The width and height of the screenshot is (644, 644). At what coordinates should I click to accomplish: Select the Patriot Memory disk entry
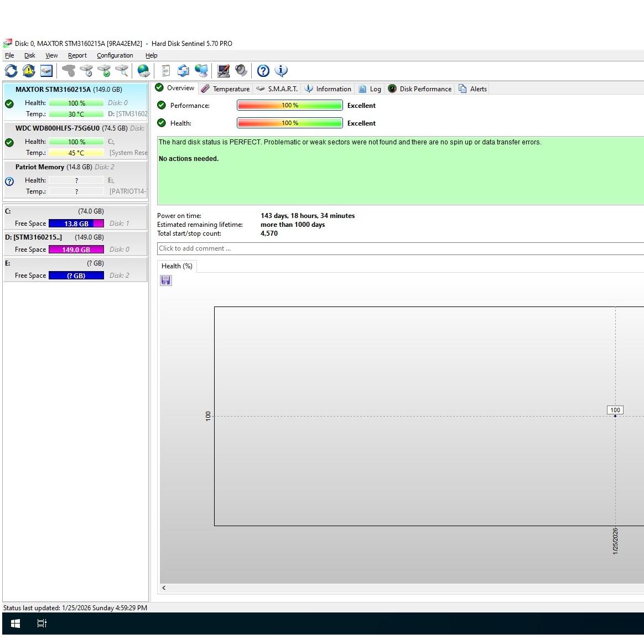(40, 167)
